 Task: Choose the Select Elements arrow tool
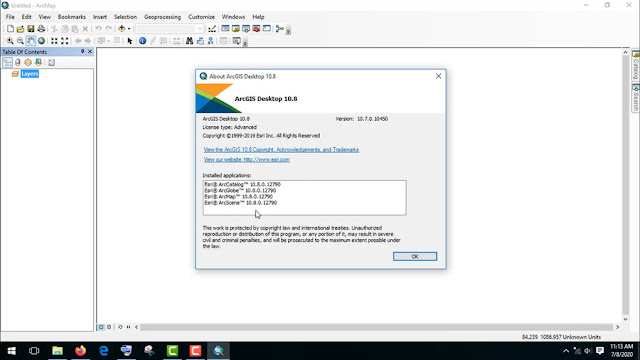click(130, 41)
